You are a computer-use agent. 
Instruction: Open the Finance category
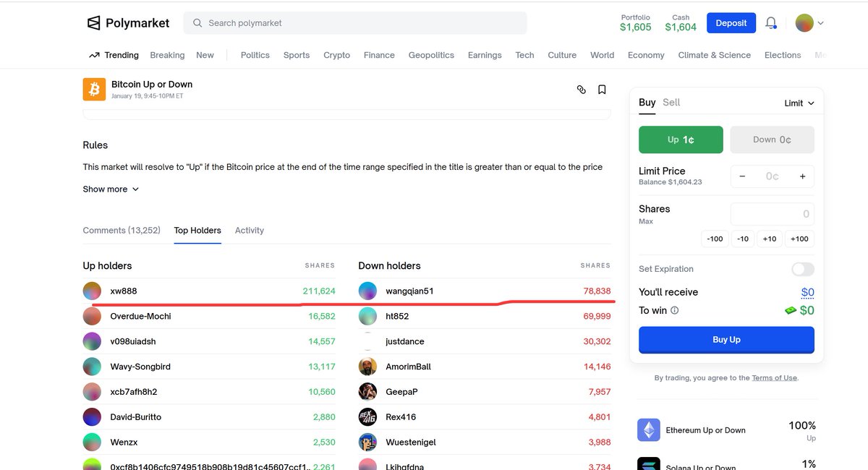click(379, 55)
